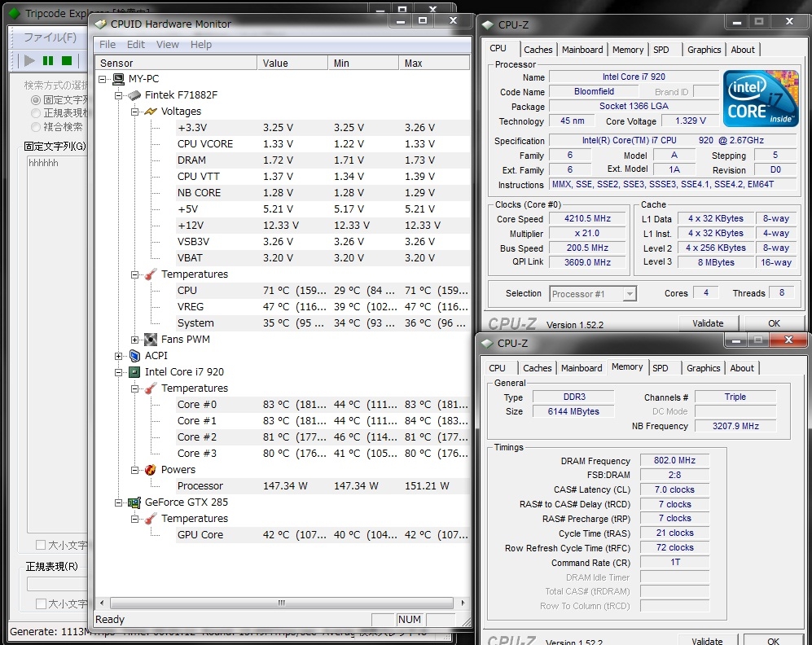Image resolution: width=812 pixels, height=645 pixels.
Task: Collapse the MY-PC tree node
Action: [103, 79]
